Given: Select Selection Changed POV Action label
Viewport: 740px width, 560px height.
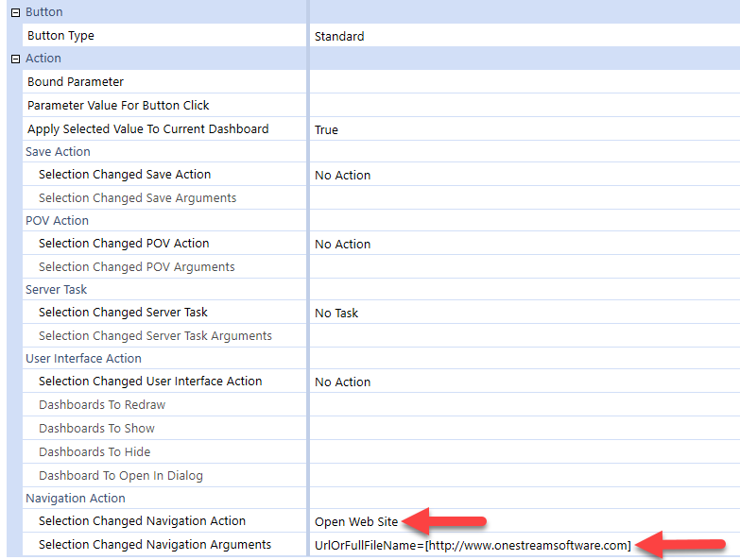Looking at the screenshot, I should tap(124, 244).
